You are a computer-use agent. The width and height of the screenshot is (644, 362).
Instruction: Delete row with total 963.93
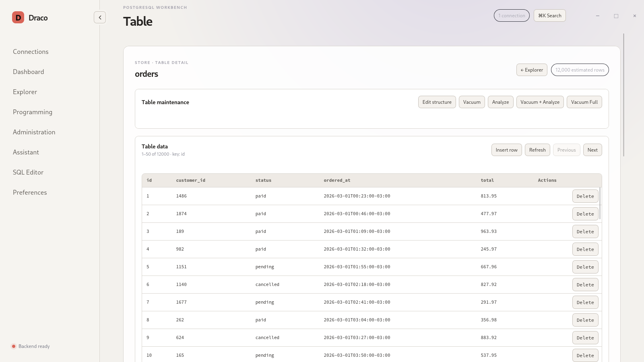pos(585,232)
